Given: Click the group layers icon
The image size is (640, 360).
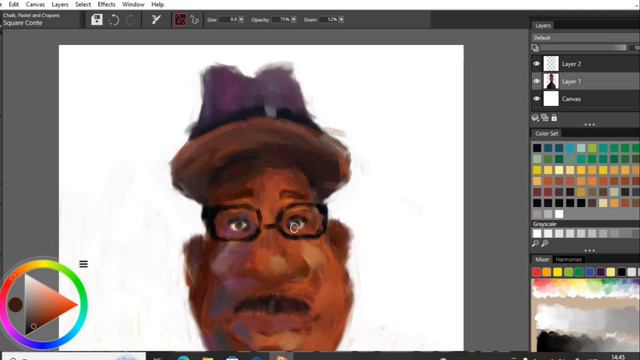Looking at the screenshot, I should click(x=545, y=118).
